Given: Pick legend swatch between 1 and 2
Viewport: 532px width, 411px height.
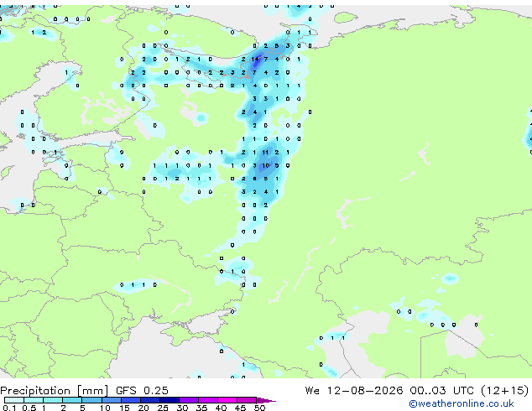Looking at the screenshot, I should (53, 400).
